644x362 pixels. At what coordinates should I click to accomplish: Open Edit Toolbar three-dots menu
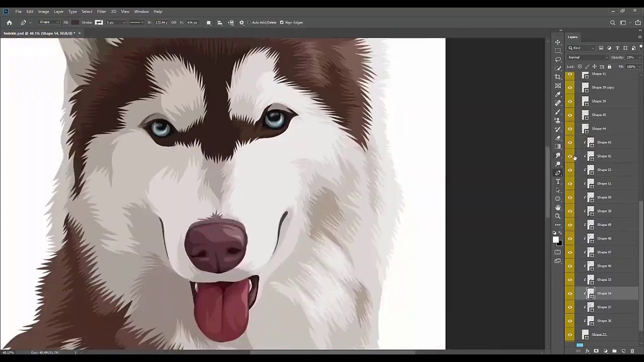click(558, 225)
